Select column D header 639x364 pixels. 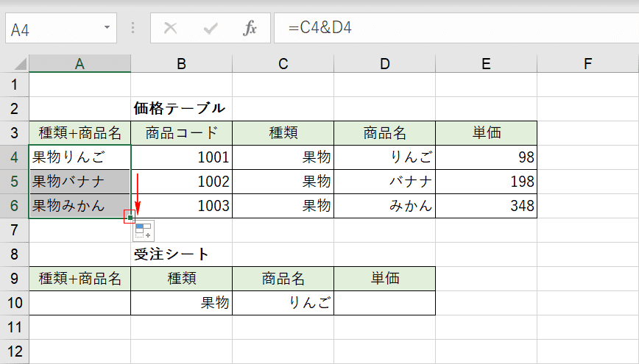(x=385, y=64)
